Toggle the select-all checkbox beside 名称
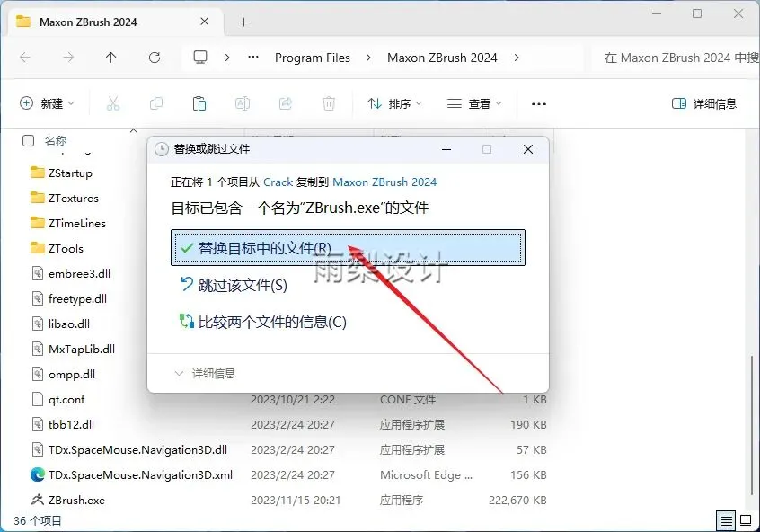760x532 pixels. pos(28,140)
